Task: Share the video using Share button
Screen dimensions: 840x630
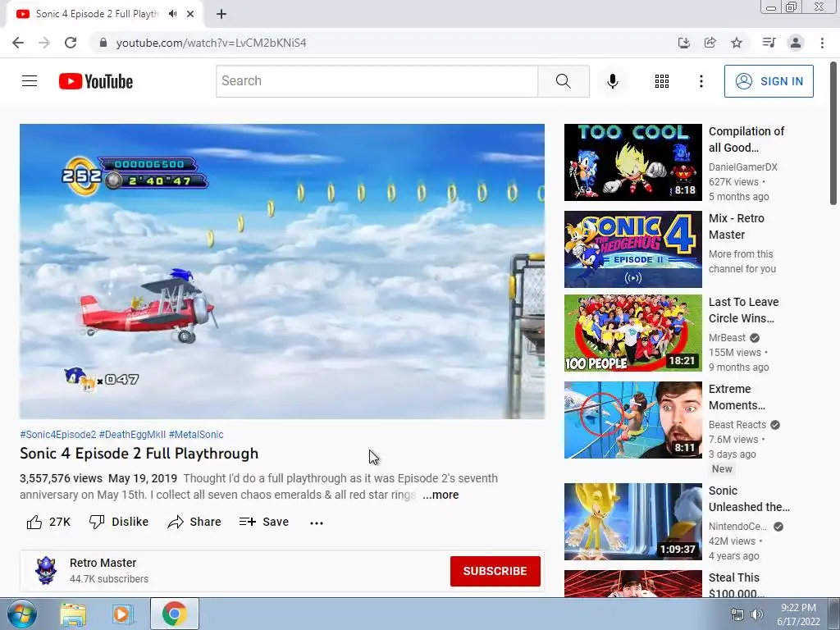Action: (x=194, y=522)
